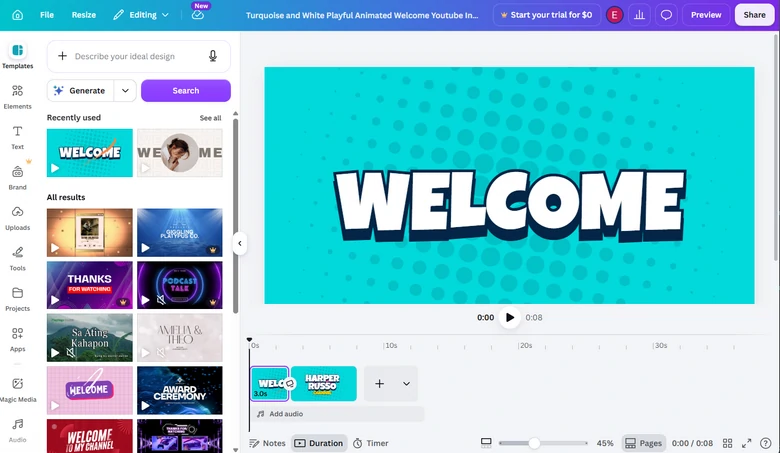780x453 pixels.
Task: Toggle the Duration timeline view
Action: point(319,443)
